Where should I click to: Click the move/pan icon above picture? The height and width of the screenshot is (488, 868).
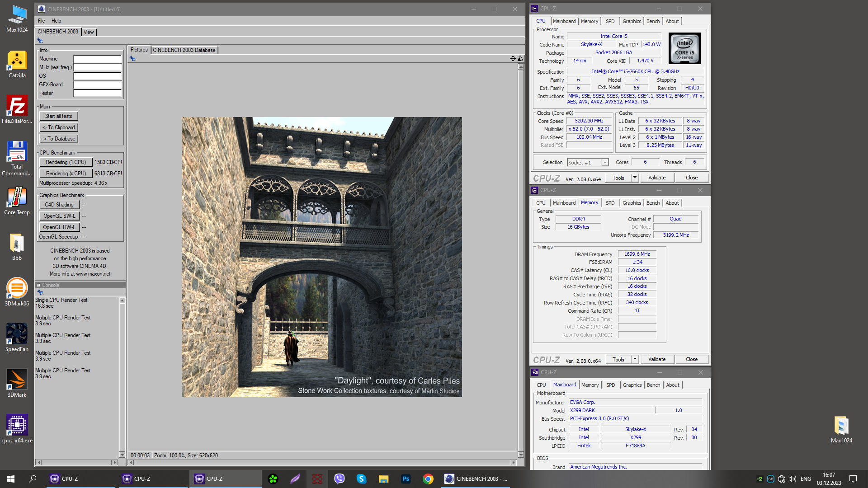pos(513,58)
